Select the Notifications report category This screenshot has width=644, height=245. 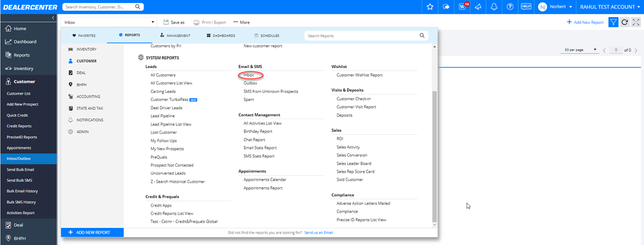pyautogui.click(x=89, y=120)
